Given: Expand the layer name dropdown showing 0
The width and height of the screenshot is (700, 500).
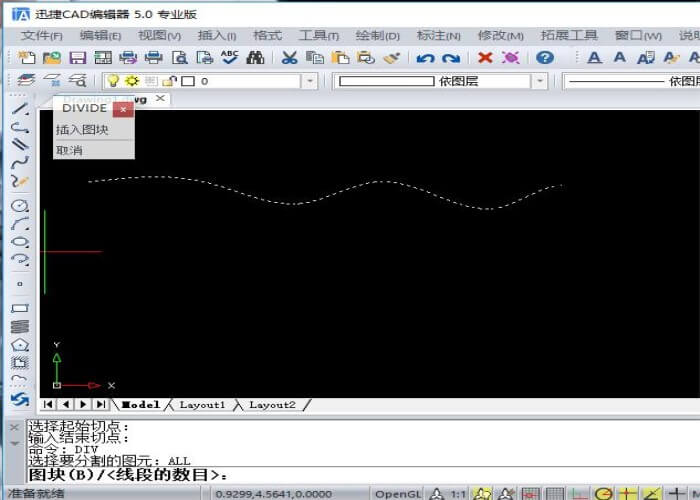Looking at the screenshot, I should click(309, 81).
